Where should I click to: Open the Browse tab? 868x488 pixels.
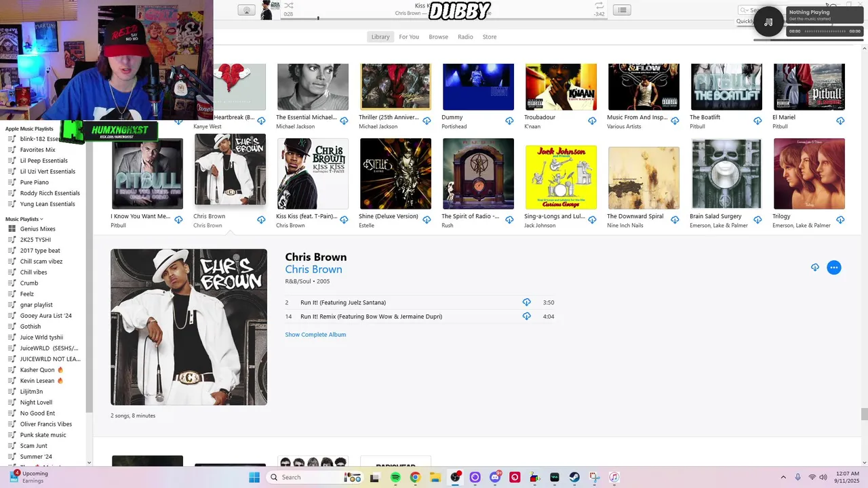pos(438,37)
